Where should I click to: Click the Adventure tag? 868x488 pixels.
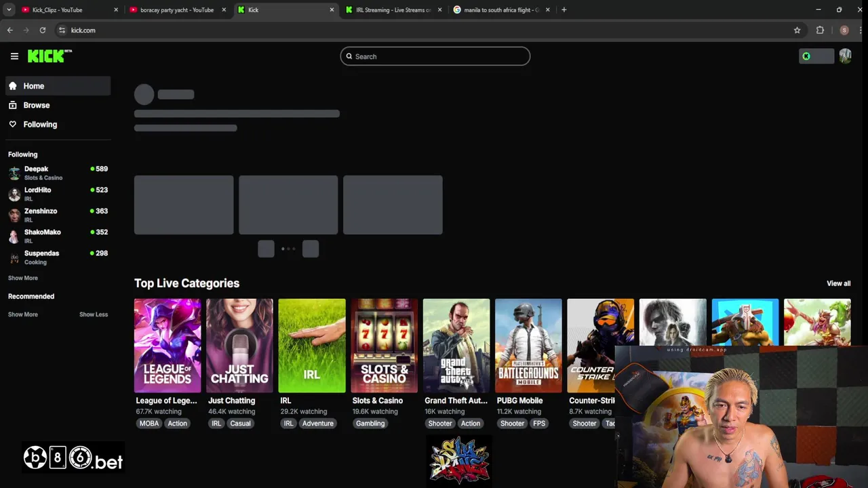click(x=318, y=424)
